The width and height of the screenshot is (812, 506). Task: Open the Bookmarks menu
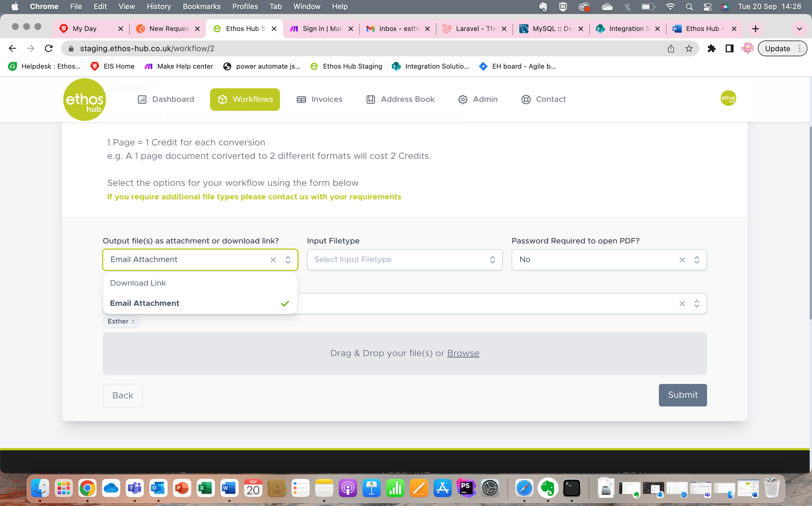201,6
